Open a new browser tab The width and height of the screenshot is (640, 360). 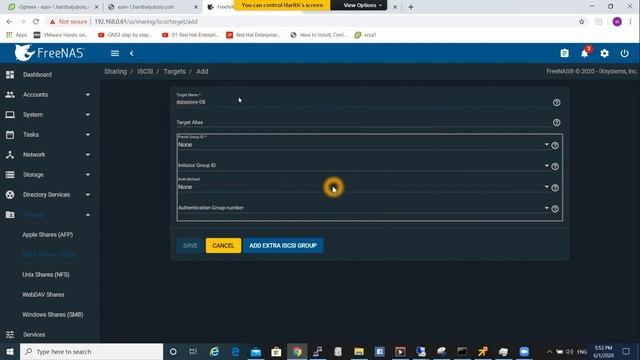coord(411,7)
